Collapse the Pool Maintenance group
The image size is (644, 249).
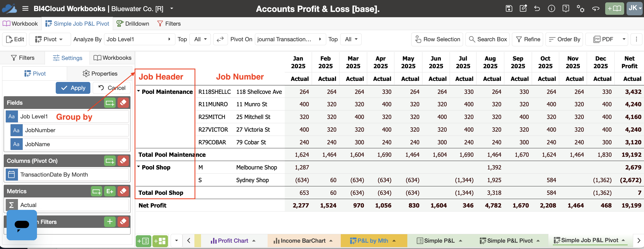point(138,91)
